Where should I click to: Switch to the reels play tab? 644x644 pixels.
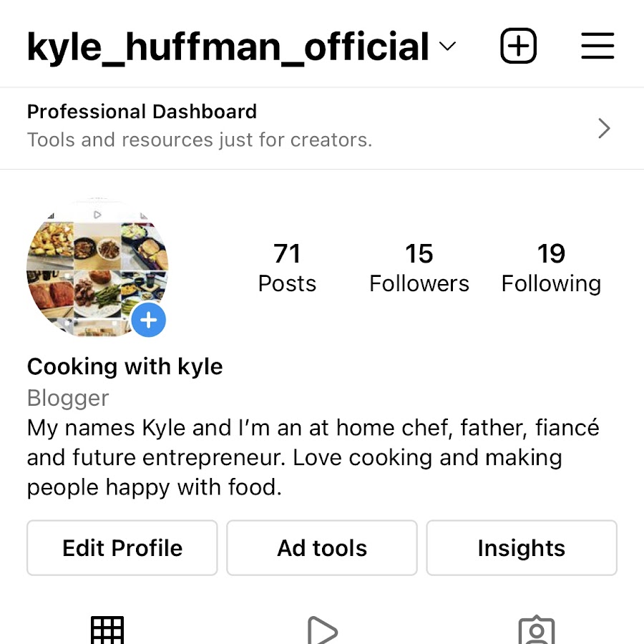pyautogui.click(x=323, y=630)
